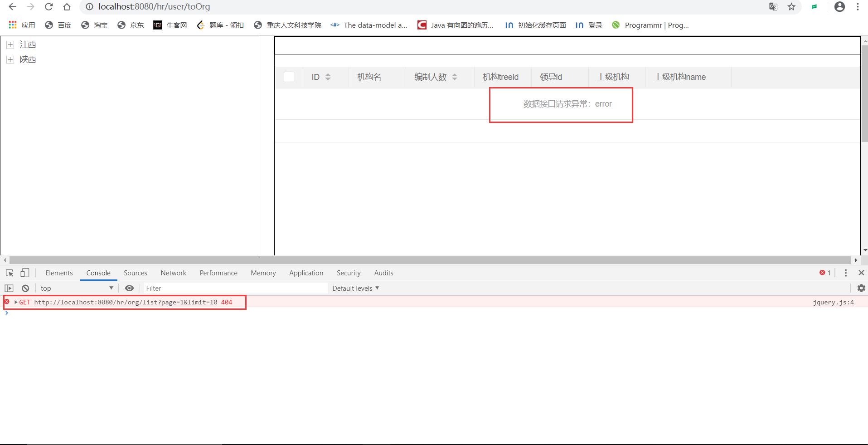Viewport: 868px width, 445px height.
Task: Expand the GET 404 error entry
Action: point(16,302)
